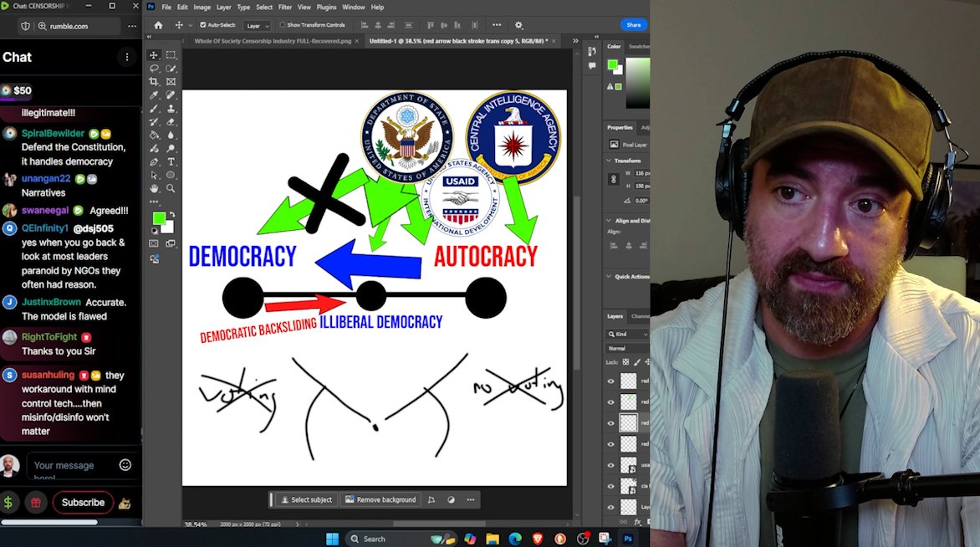Select the Crop tool

pyautogui.click(x=154, y=82)
